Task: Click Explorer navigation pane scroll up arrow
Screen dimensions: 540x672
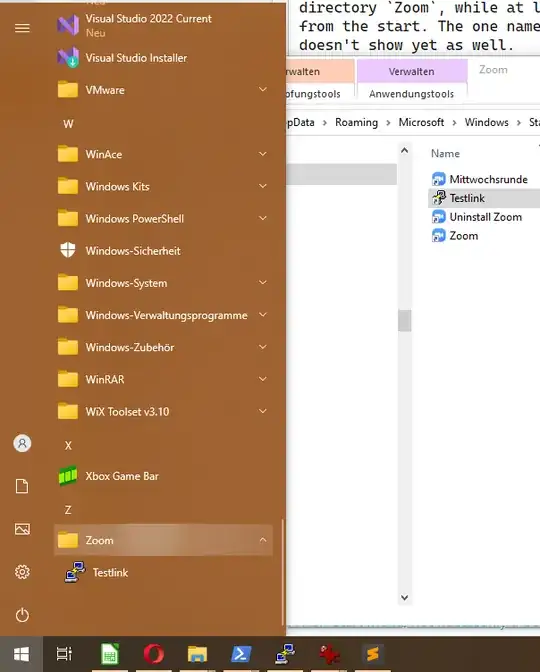Action: [404, 150]
